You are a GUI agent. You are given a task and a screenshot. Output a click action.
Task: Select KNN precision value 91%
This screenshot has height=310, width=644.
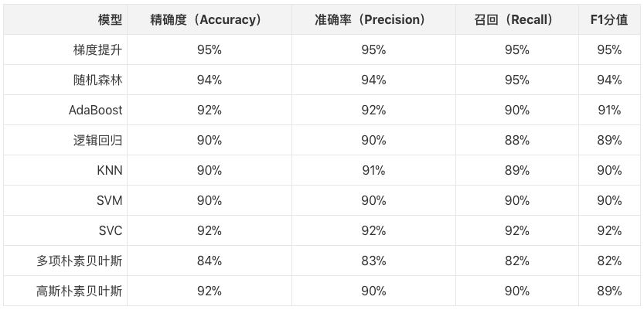(373, 171)
